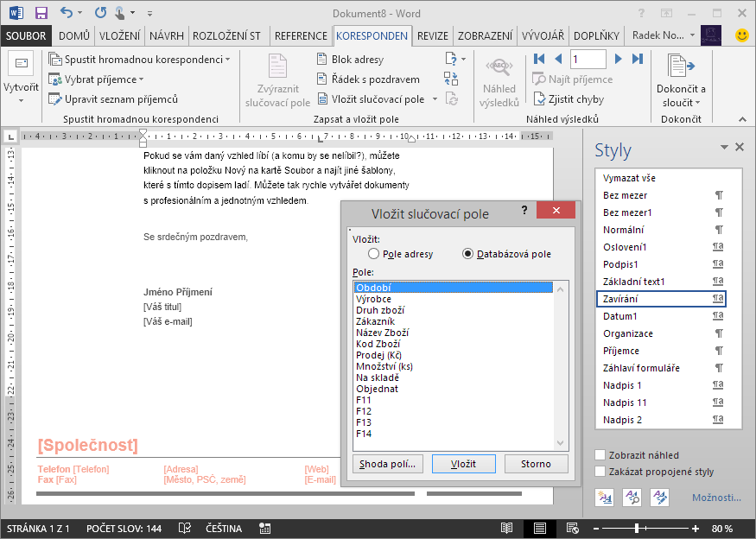Go to previous record
756x539 pixels.
pos(558,59)
